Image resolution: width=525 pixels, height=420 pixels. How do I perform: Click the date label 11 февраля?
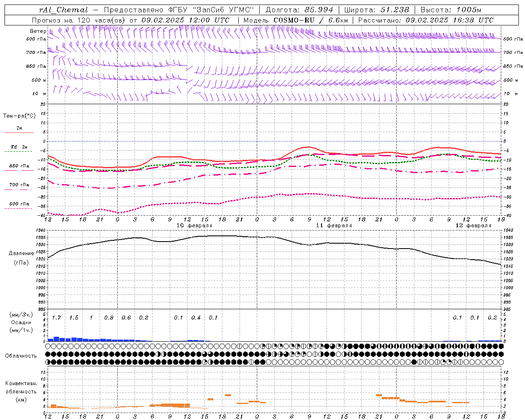tap(334, 226)
